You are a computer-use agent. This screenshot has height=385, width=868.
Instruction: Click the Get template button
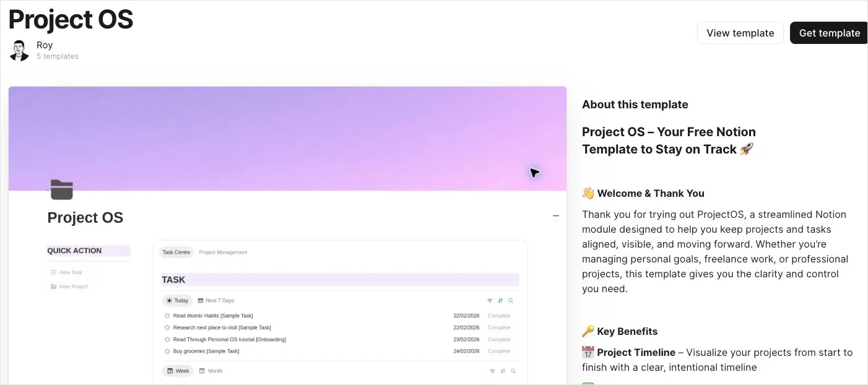coord(829,33)
